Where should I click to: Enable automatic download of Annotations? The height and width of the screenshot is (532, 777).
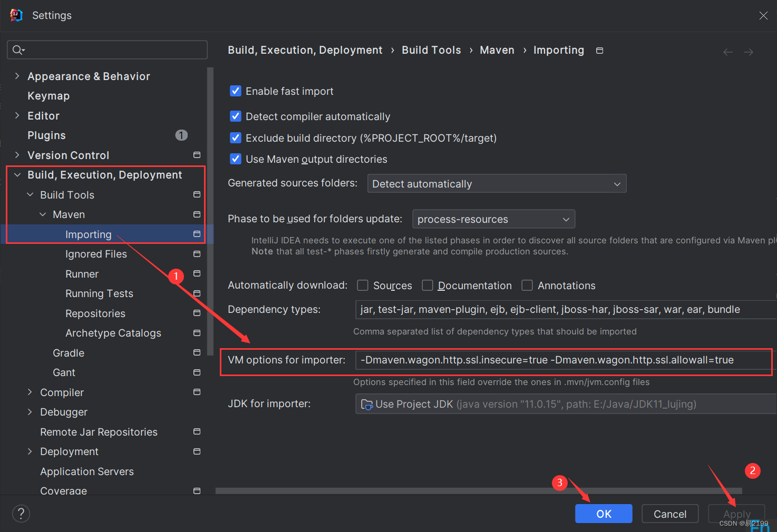pos(527,285)
